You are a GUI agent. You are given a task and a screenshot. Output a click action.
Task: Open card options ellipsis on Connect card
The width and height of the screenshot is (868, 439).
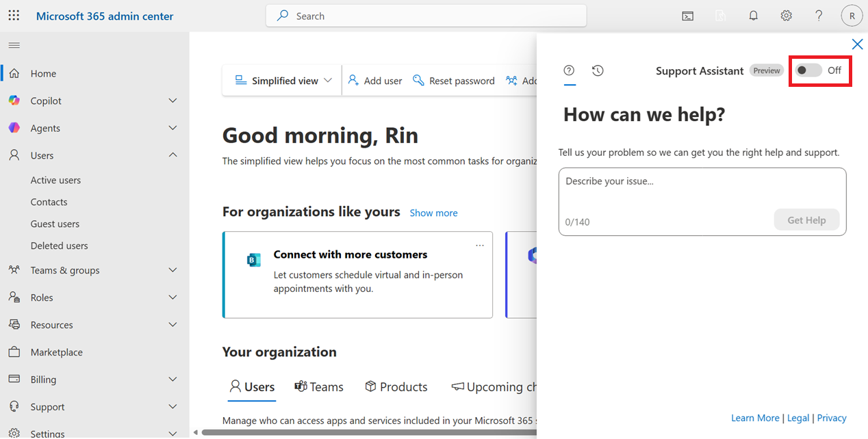[x=480, y=245]
